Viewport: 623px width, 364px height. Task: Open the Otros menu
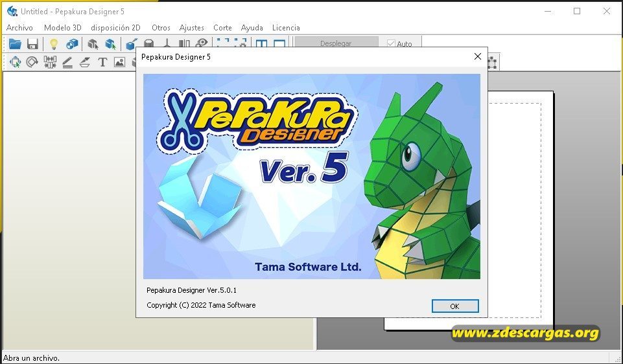(161, 28)
